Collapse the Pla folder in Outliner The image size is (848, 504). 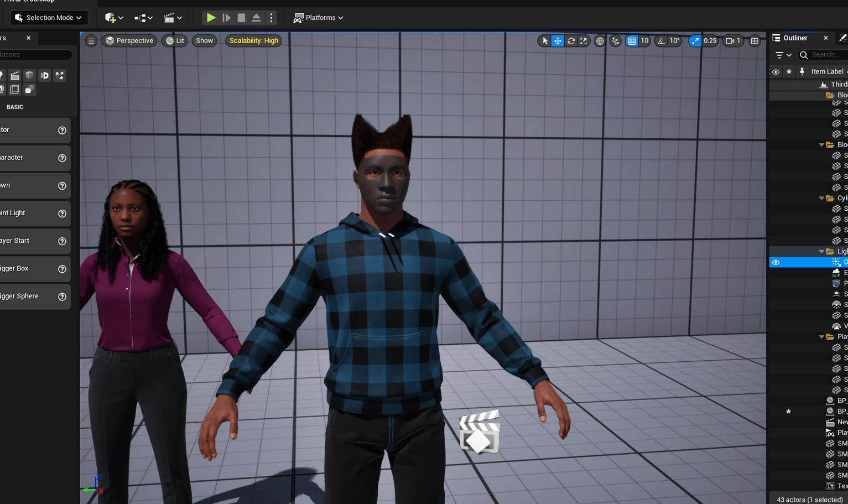(x=821, y=336)
